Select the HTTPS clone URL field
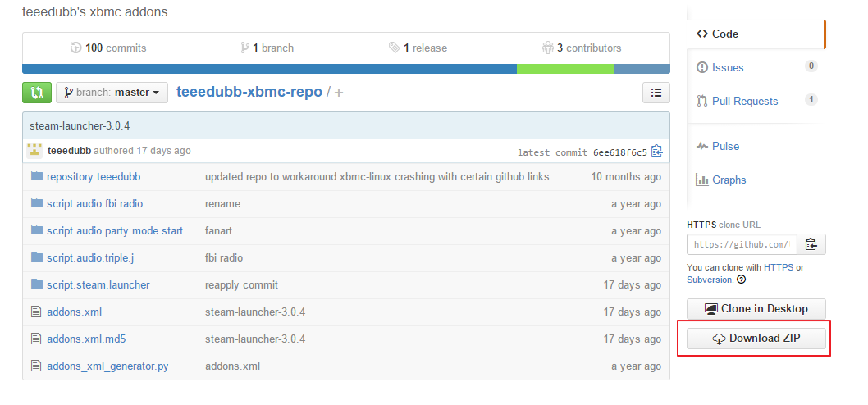 pos(742,244)
